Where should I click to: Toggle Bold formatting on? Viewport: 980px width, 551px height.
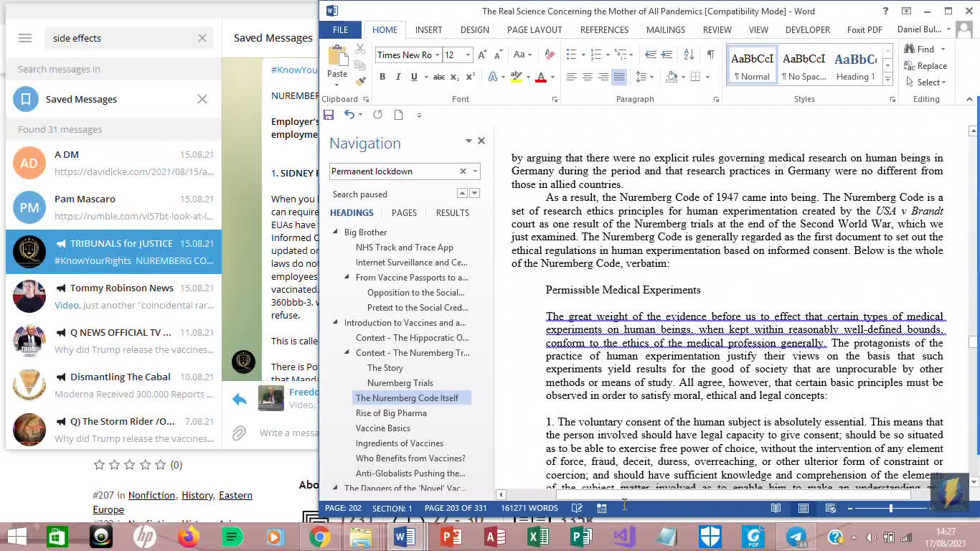pyautogui.click(x=382, y=77)
